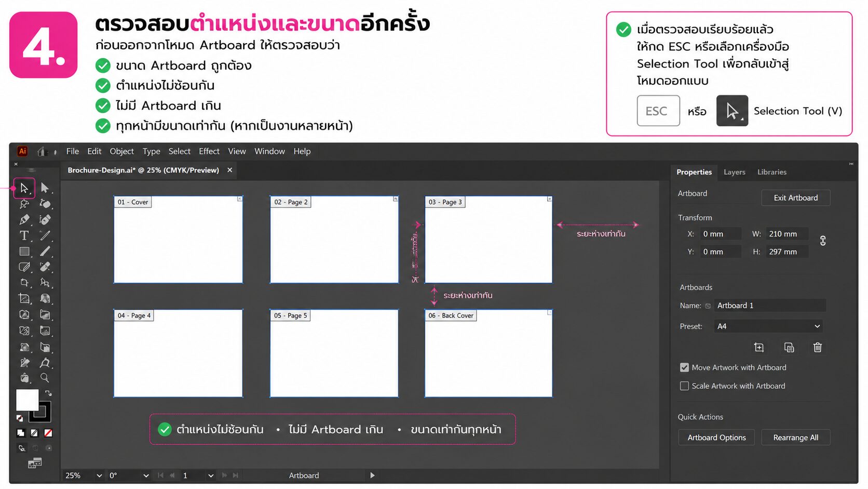Set fill to None red slash button
The height and width of the screenshot is (489, 868).
coord(48,433)
